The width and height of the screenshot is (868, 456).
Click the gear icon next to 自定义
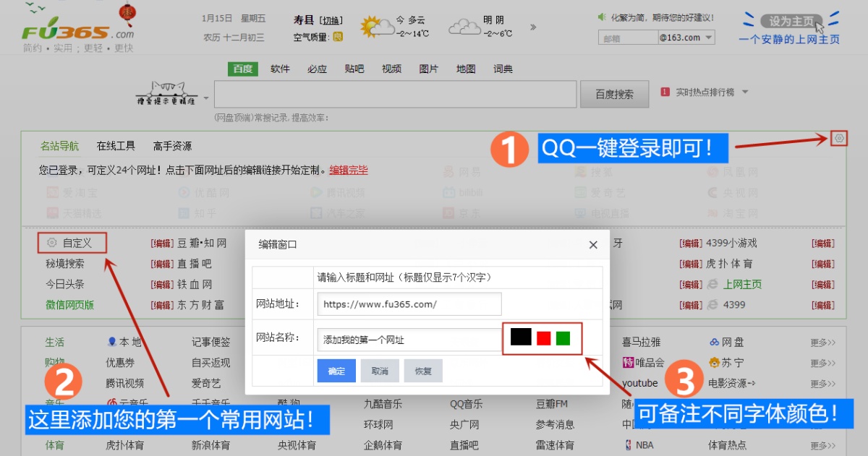[x=51, y=243]
